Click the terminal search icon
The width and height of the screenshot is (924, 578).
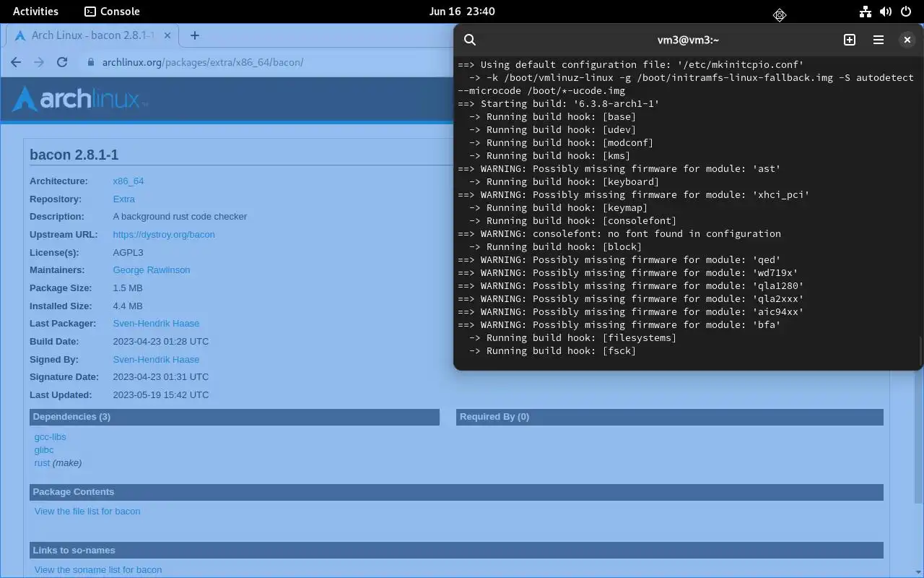pyautogui.click(x=470, y=40)
